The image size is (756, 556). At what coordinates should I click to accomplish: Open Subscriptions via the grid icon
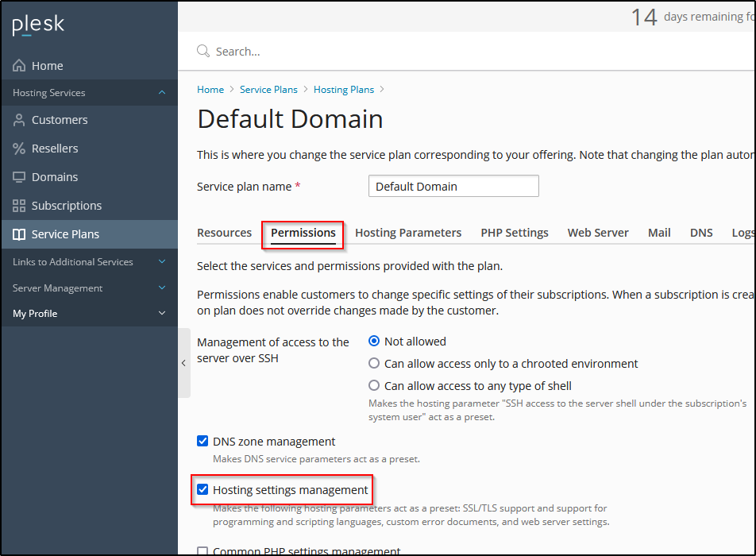(x=19, y=206)
